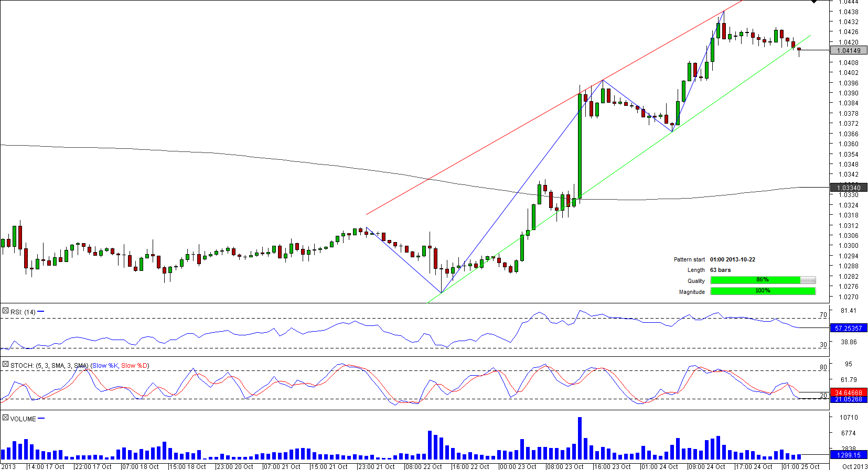Click the current price tag 1.04149

click(x=849, y=51)
